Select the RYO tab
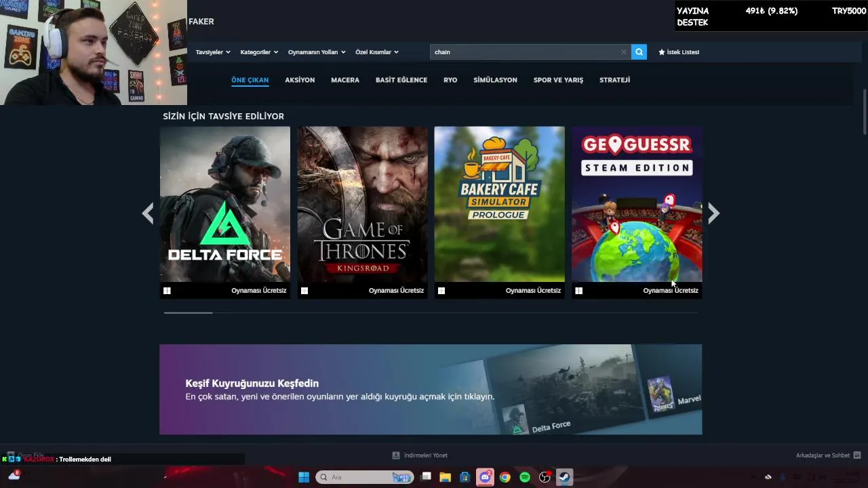Viewport: 868px width, 488px height. click(450, 80)
